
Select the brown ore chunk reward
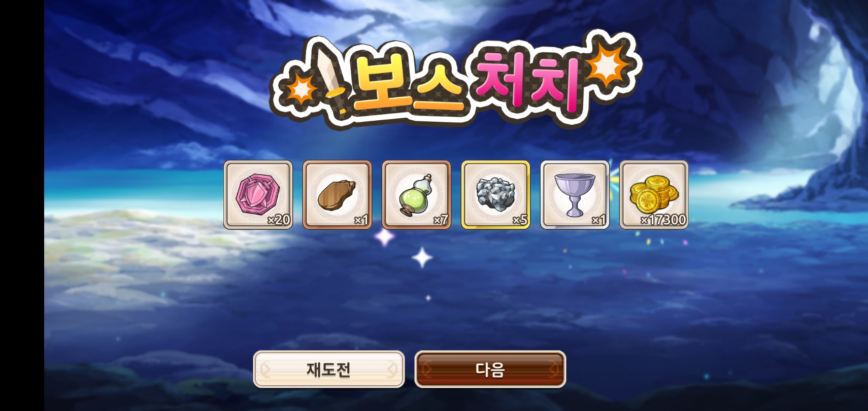point(338,195)
